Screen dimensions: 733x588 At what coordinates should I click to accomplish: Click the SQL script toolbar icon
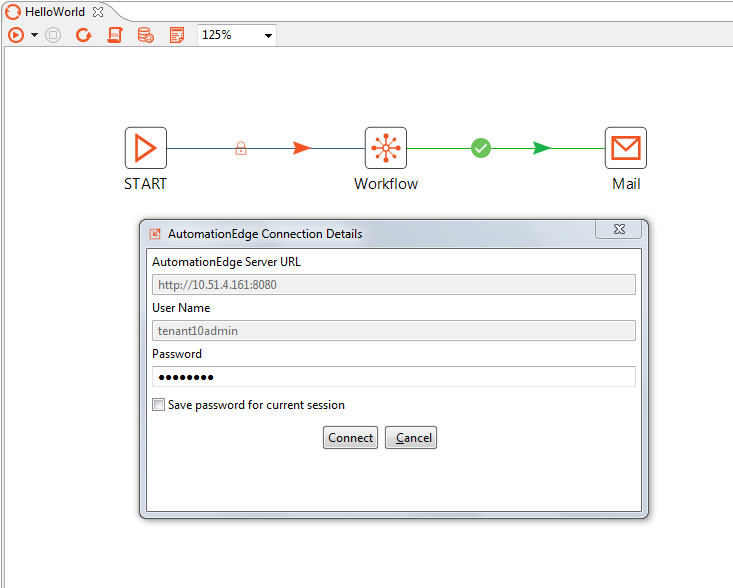pyautogui.click(x=115, y=35)
